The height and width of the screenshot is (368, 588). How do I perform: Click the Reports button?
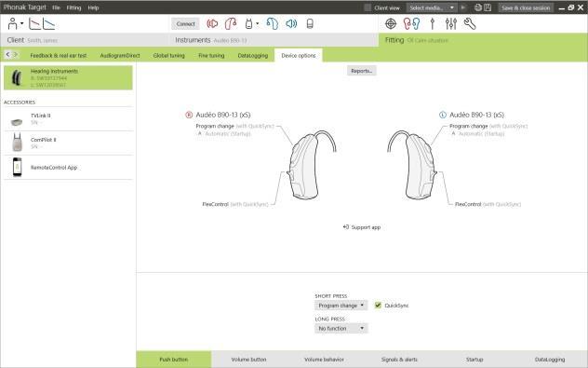(362, 71)
